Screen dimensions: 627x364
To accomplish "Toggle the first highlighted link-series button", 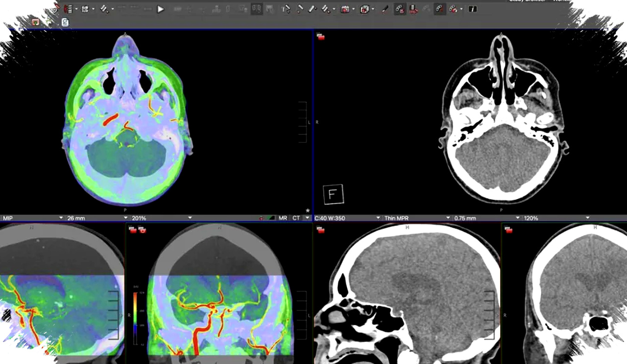I will 400,9.
